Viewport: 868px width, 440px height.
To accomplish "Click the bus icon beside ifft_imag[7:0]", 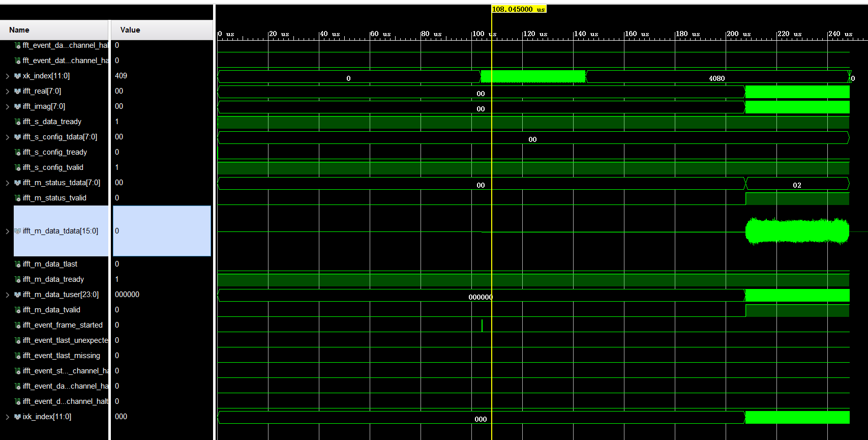I will [18, 106].
